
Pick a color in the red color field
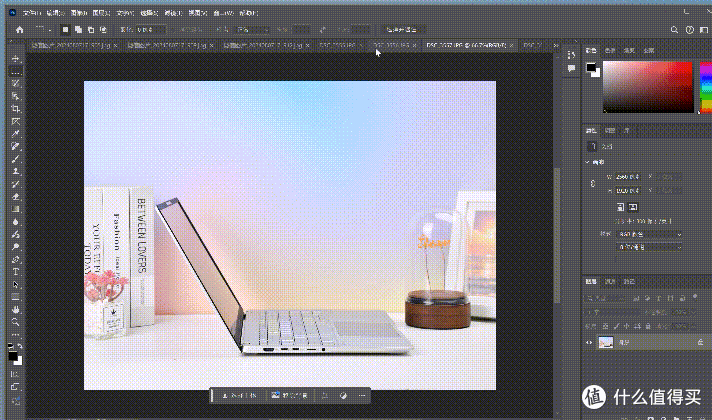648,87
